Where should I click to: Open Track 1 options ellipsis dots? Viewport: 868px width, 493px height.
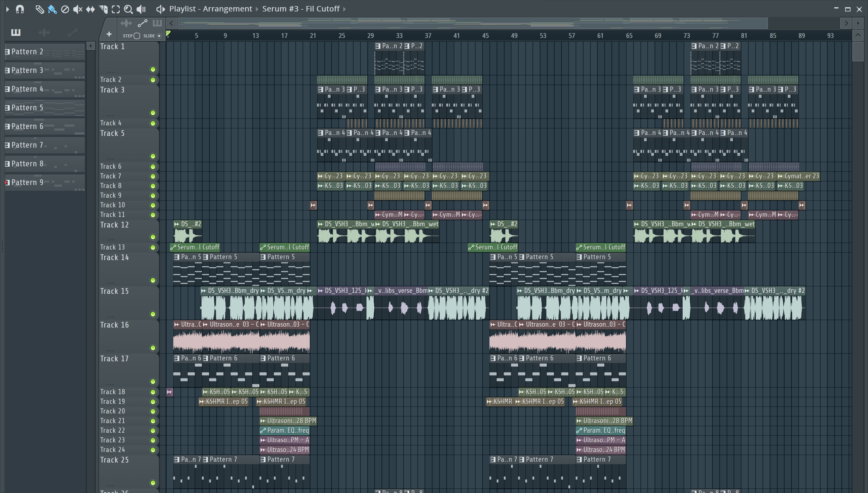pos(111,72)
